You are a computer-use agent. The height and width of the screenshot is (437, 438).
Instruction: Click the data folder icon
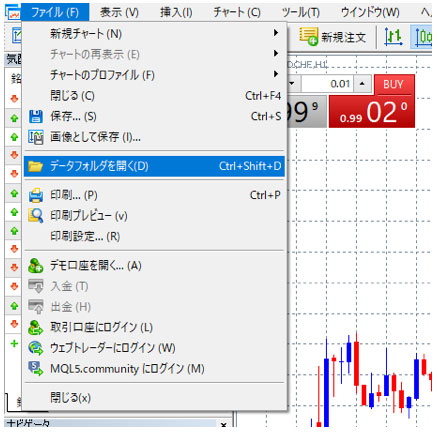[x=35, y=166]
